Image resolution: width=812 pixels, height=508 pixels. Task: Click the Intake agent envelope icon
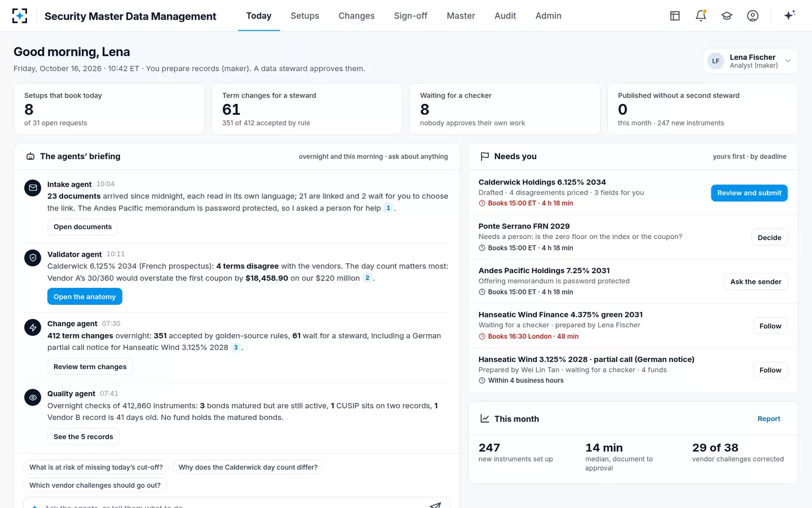pyautogui.click(x=33, y=188)
